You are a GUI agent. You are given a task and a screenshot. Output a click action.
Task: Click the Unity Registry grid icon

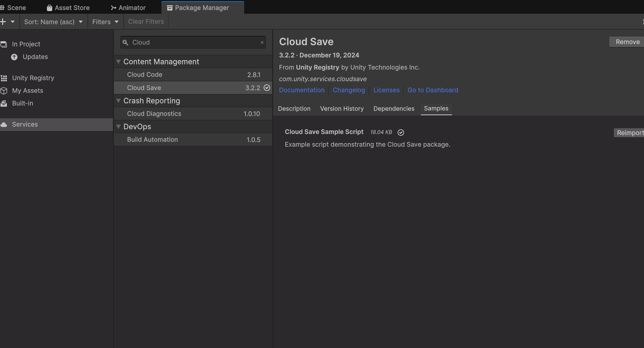[x=4, y=78]
